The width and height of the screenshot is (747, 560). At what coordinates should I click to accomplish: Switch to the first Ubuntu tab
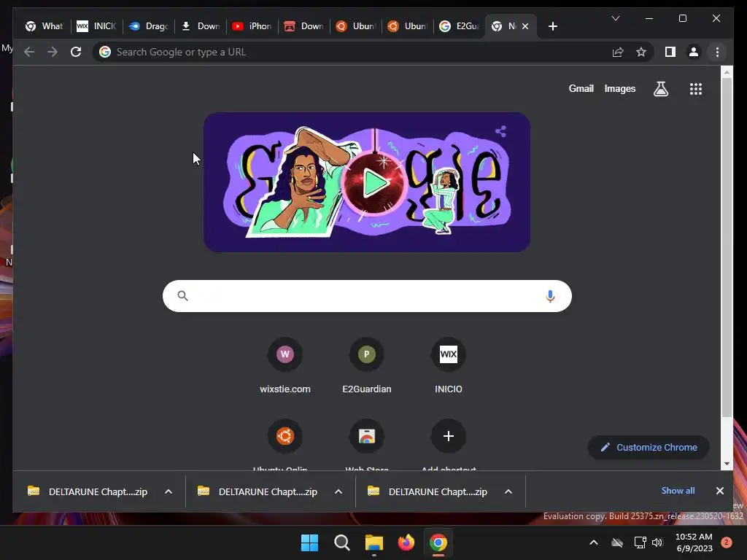(355, 26)
